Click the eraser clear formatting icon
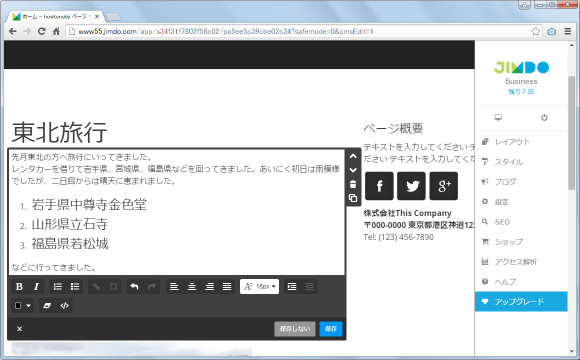580x360 pixels. click(x=47, y=306)
